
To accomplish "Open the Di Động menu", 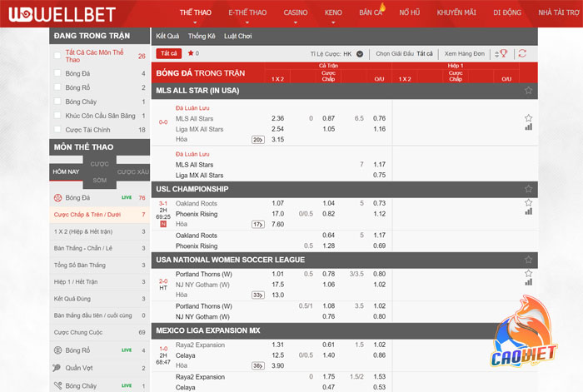I will coord(507,12).
